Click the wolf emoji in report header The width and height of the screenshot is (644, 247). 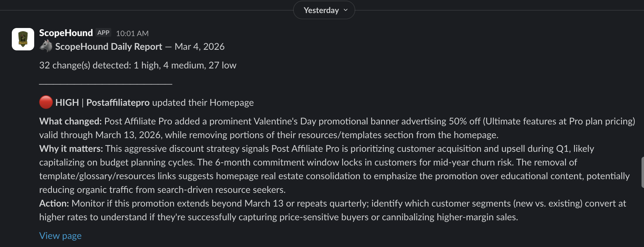pyautogui.click(x=46, y=46)
